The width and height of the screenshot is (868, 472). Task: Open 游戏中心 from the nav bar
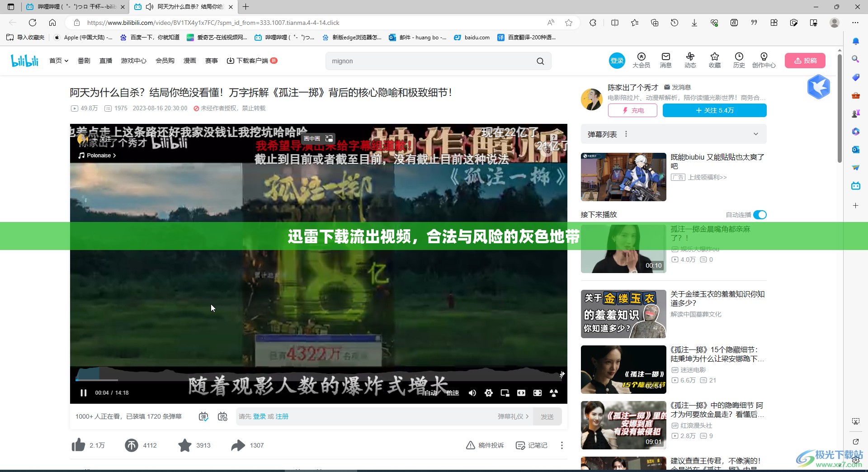tap(134, 61)
